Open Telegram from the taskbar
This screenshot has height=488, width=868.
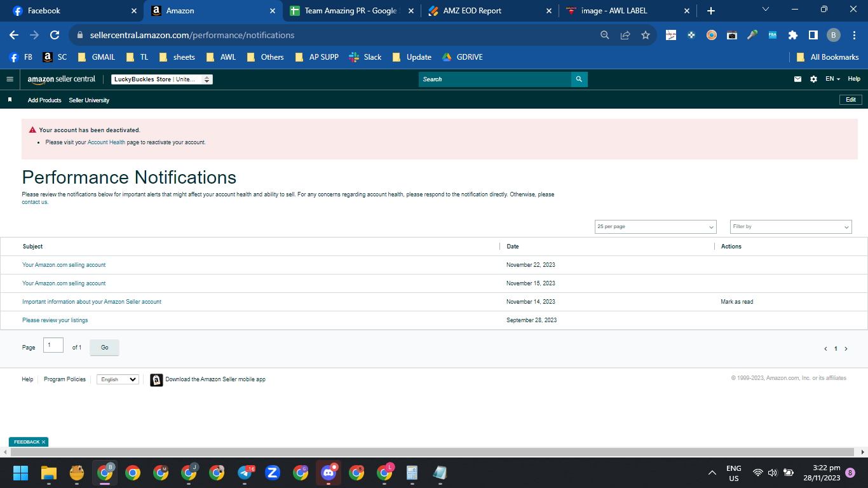click(245, 473)
